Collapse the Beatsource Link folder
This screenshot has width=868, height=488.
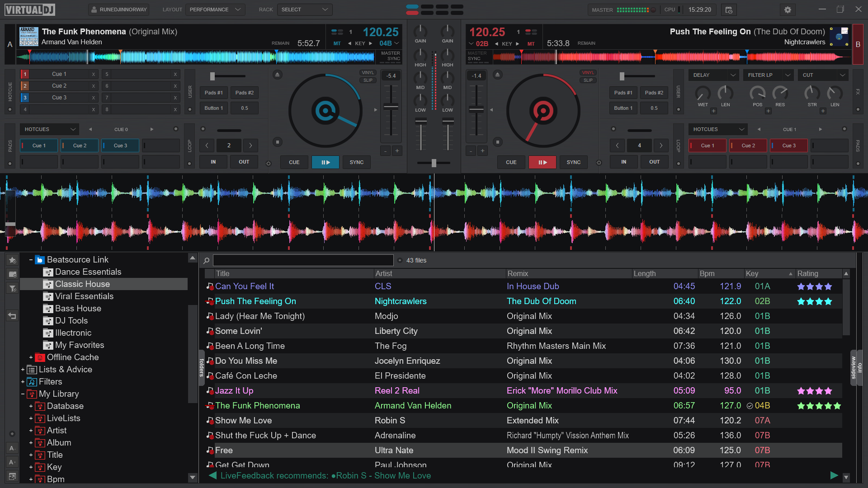[x=31, y=260]
